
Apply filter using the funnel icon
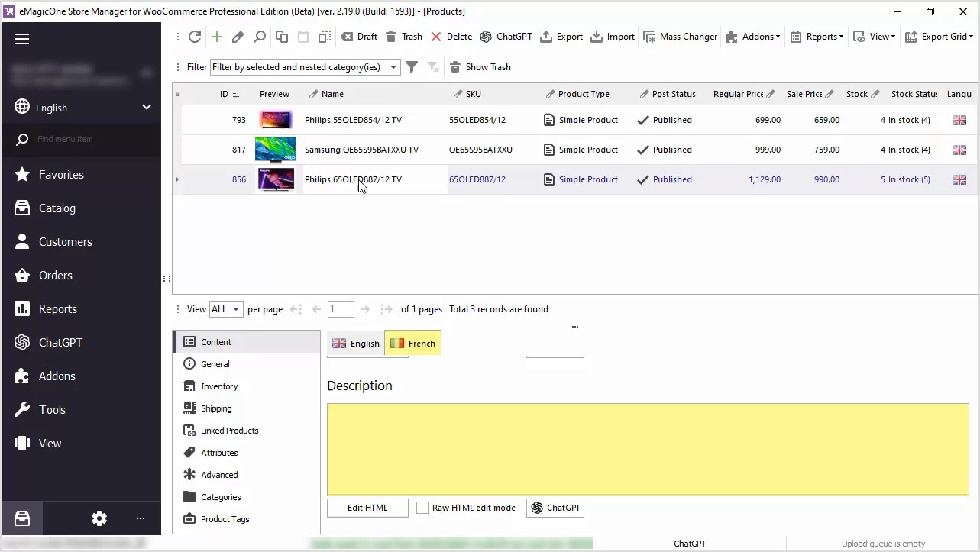[412, 67]
